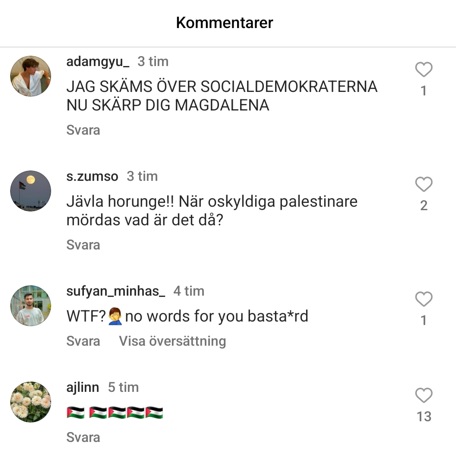This screenshot has height=454, width=456.
Task: Select the Kommentarer header title
Action: point(224,23)
